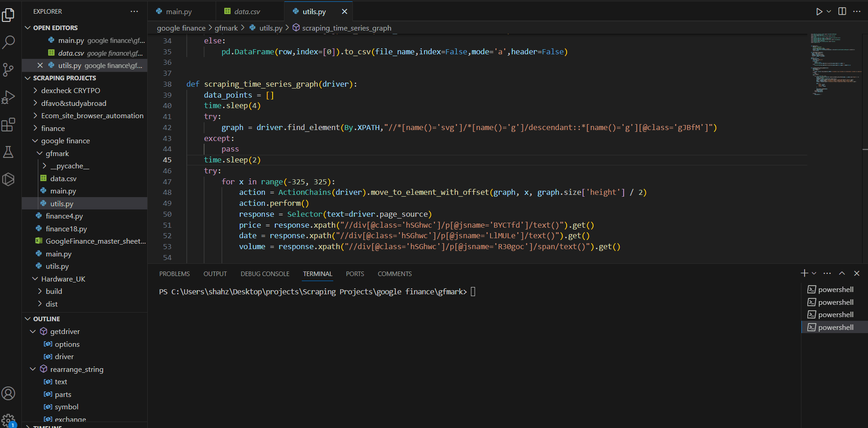Screen dimensions: 868x428
Task: Expand the dfavo&studyabroad folder
Action: click(84, 104)
